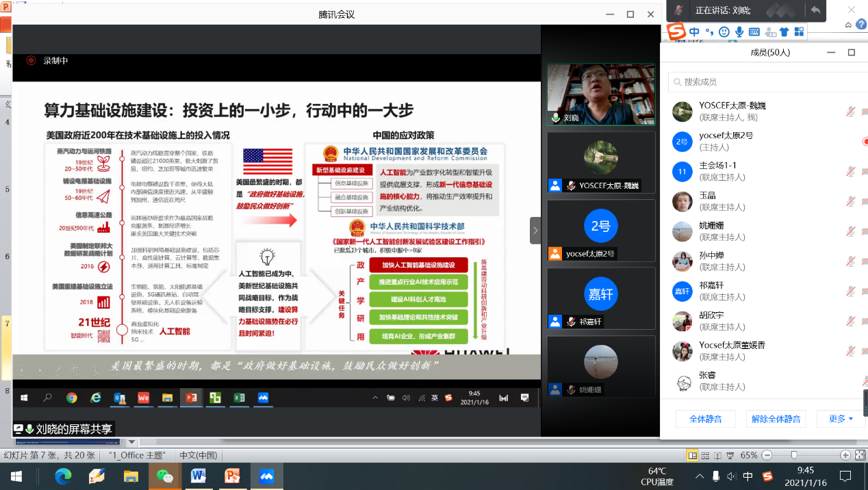Click reply arrow beside speaking indicator
Image resolution: width=868 pixels, height=490 pixels.
815,10
